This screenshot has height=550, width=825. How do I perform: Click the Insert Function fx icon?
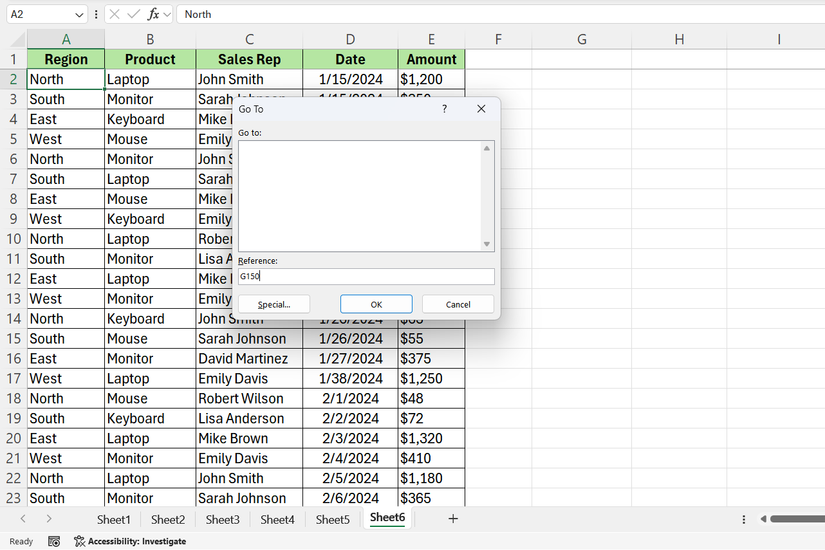(153, 14)
